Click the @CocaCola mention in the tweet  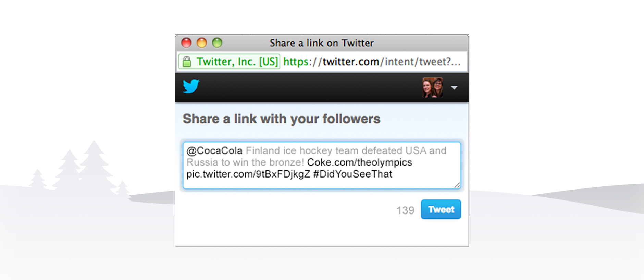pos(214,151)
